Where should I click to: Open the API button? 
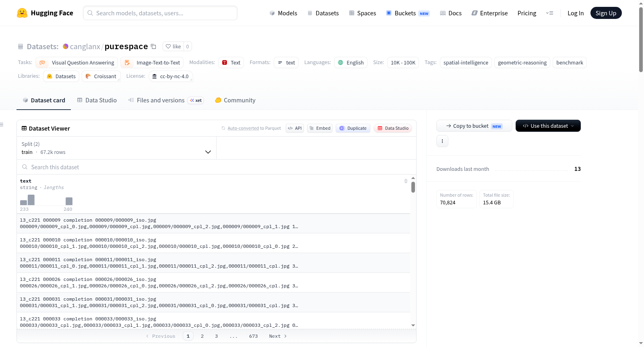click(x=295, y=128)
